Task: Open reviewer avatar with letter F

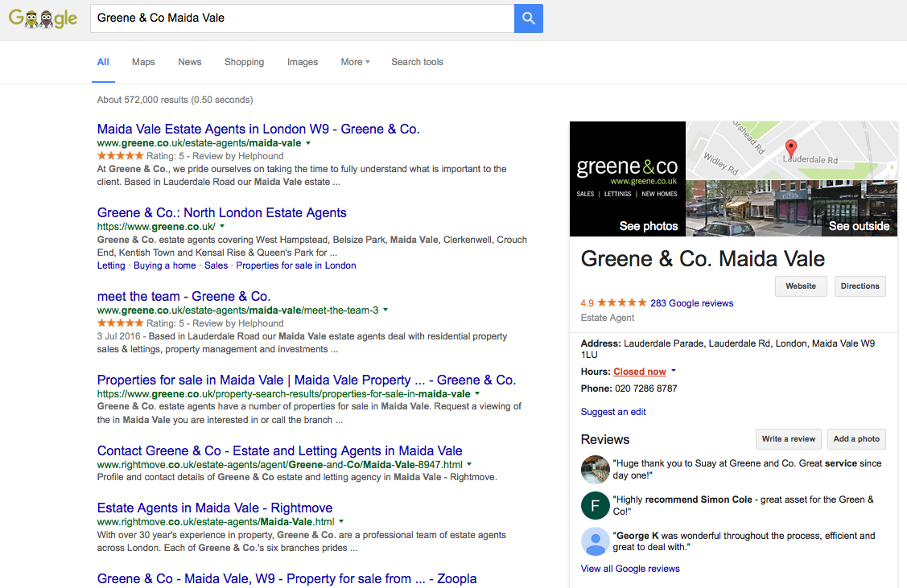Action: coord(596,505)
